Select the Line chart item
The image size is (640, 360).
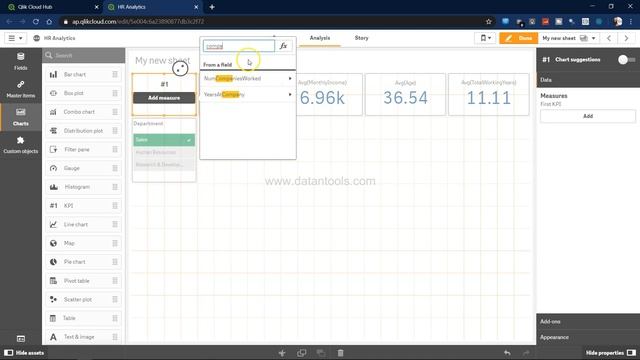pos(84,224)
